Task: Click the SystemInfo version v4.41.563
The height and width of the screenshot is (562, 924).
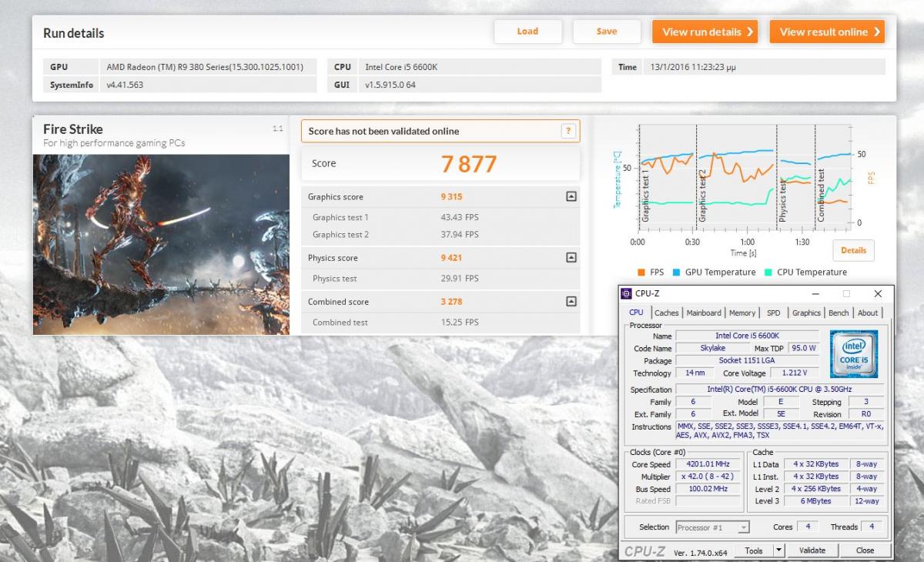Action: tap(208, 85)
